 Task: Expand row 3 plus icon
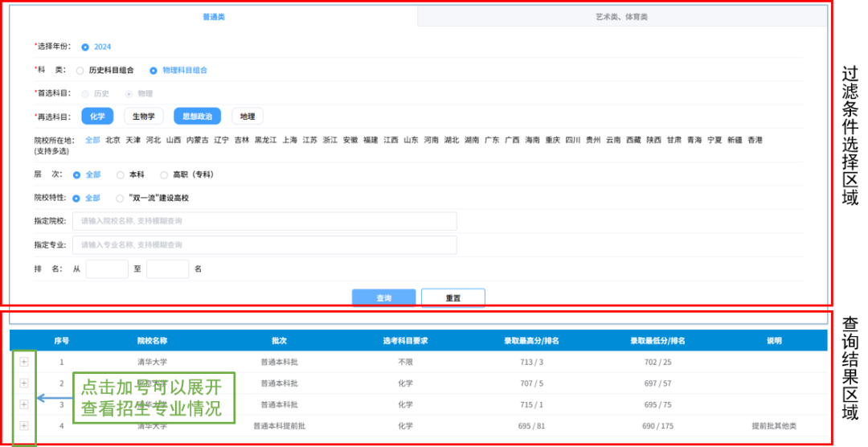(x=24, y=404)
